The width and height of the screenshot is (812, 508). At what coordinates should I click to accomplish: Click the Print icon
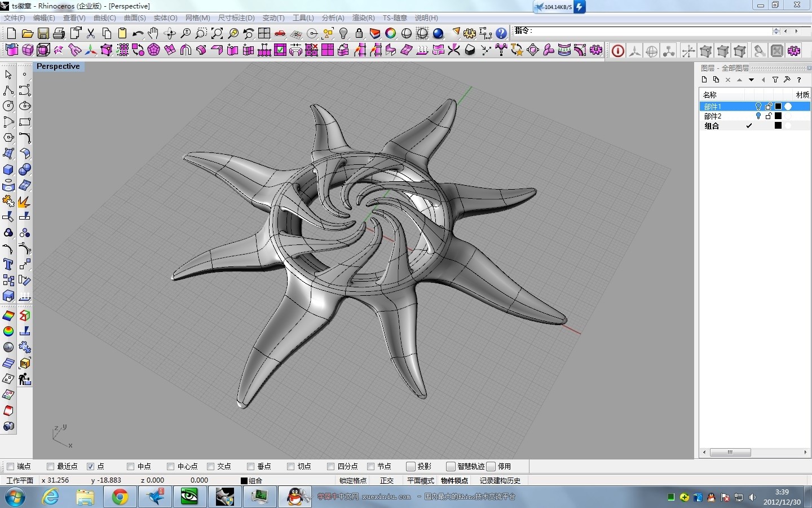(x=59, y=33)
